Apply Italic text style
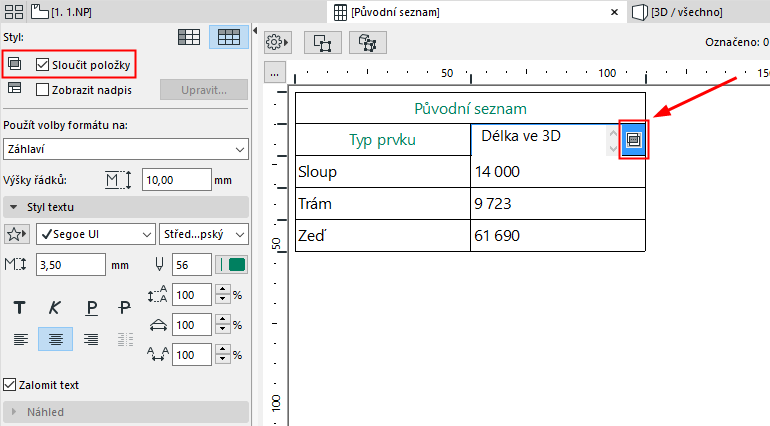 tap(55, 308)
